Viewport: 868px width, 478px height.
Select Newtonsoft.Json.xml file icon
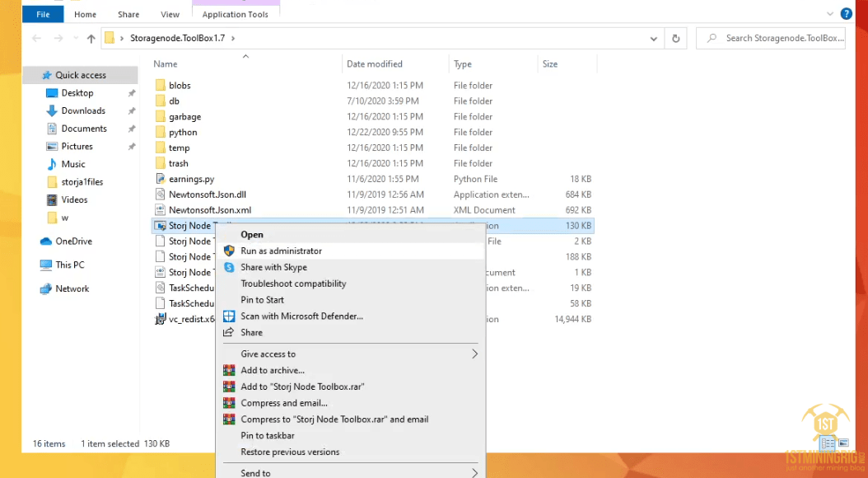coord(161,210)
